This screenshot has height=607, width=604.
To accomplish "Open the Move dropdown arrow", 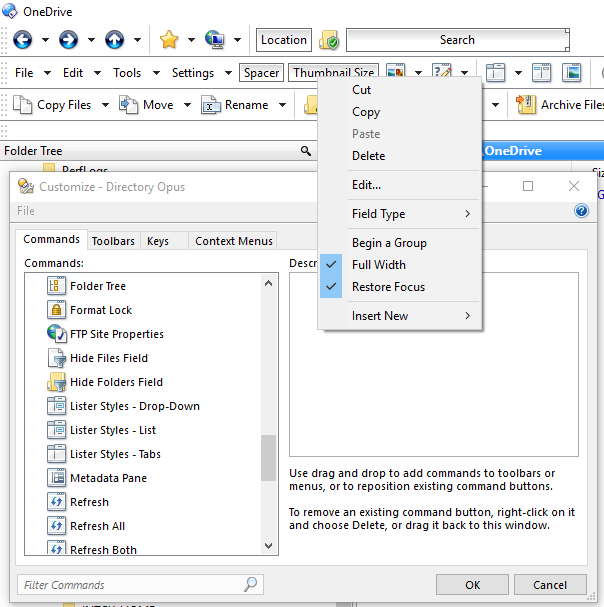I will (x=187, y=105).
